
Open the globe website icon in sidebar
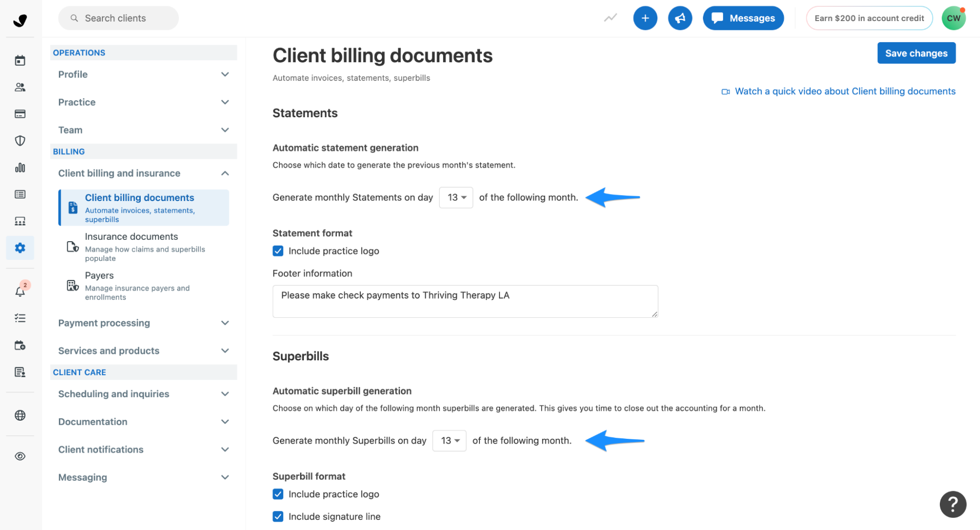pos(20,415)
